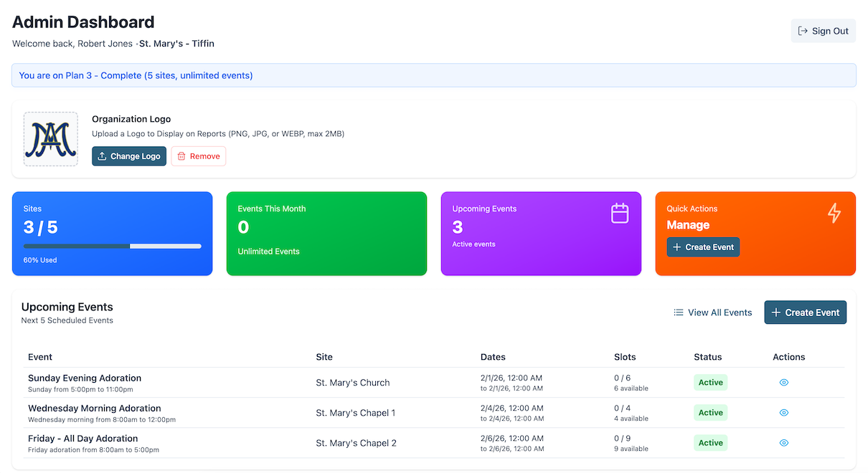Remove the organization logo

coord(198,156)
